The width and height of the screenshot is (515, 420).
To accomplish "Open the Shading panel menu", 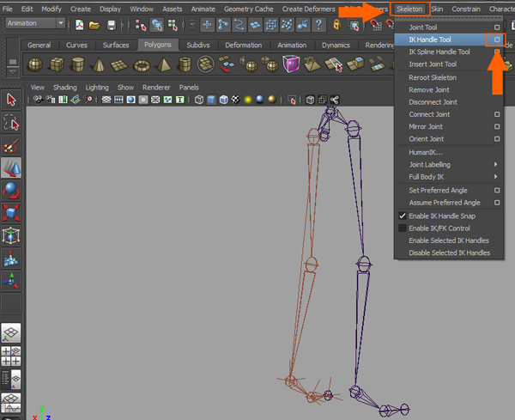I will point(65,88).
